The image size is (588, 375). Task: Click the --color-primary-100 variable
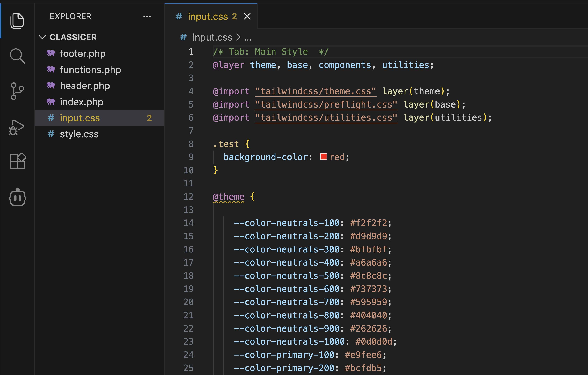(284, 355)
